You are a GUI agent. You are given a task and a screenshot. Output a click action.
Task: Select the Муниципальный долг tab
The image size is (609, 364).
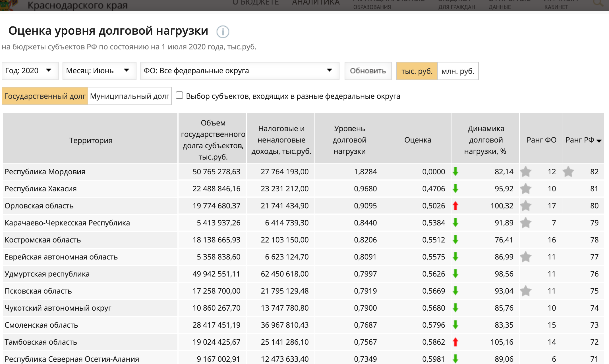[x=130, y=96]
